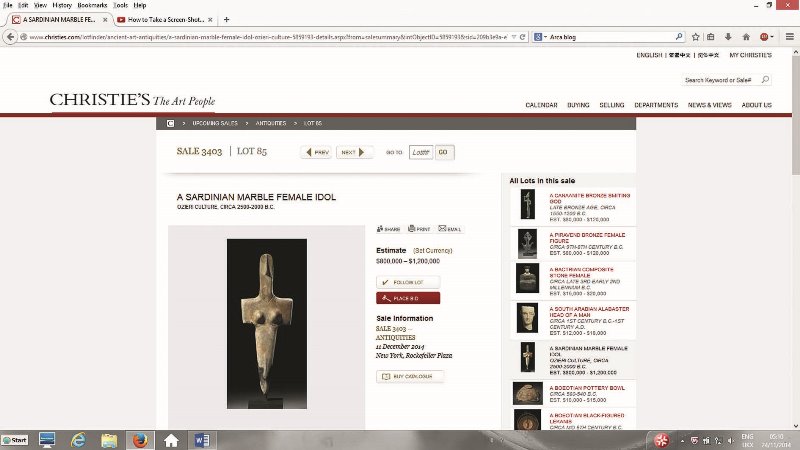Click the browser reload button in address bar
The width and height of the screenshot is (800, 450).
click(523, 37)
